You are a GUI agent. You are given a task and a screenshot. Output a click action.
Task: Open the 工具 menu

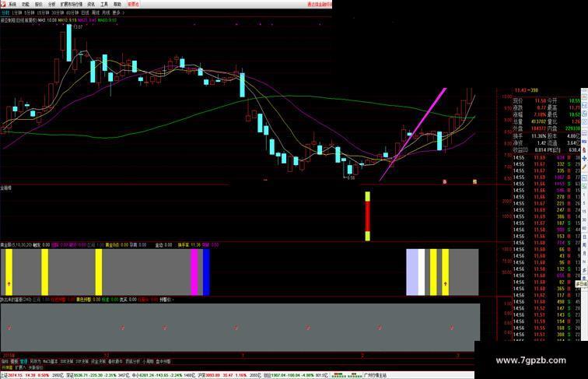point(104,4)
